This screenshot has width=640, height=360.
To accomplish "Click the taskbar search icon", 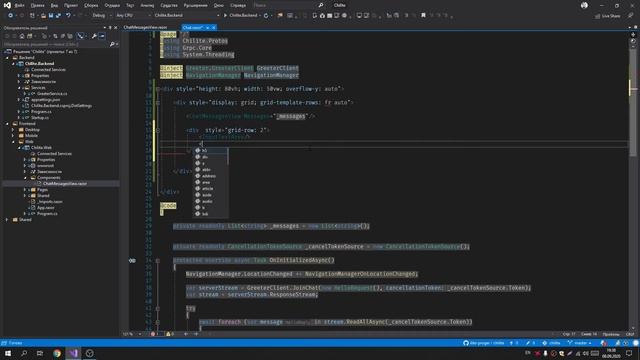I will click(x=24, y=353).
